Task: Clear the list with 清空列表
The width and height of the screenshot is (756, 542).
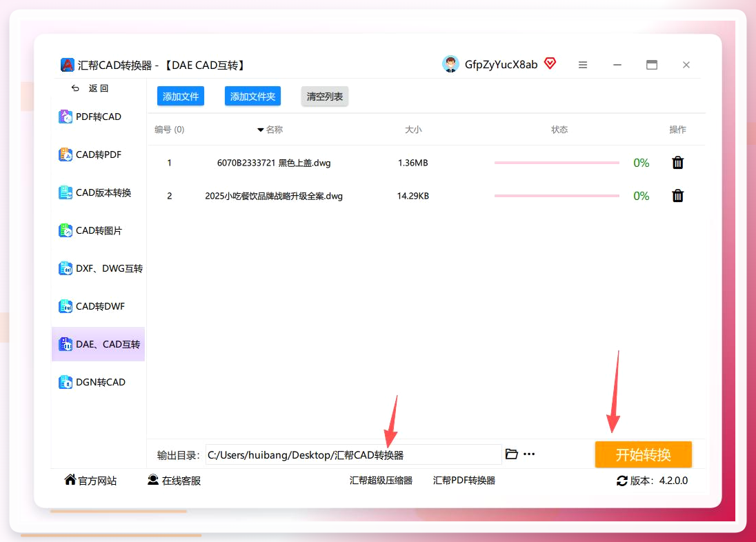Action: click(x=324, y=97)
